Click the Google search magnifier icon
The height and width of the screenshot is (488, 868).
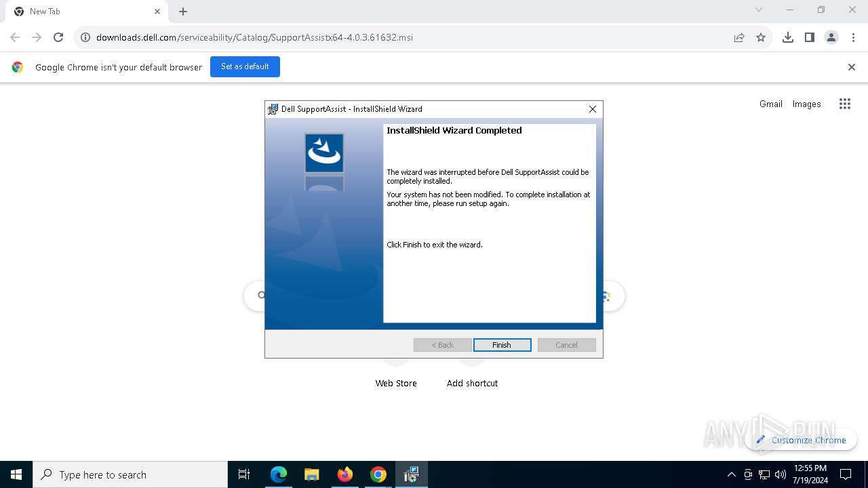pyautogui.click(x=261, y=296)
